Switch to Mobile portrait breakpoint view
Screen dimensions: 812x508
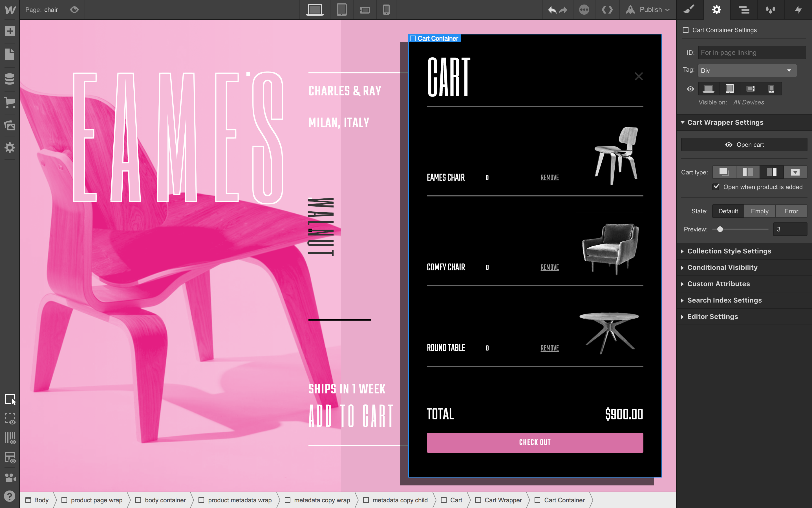[x=386, y=10]
